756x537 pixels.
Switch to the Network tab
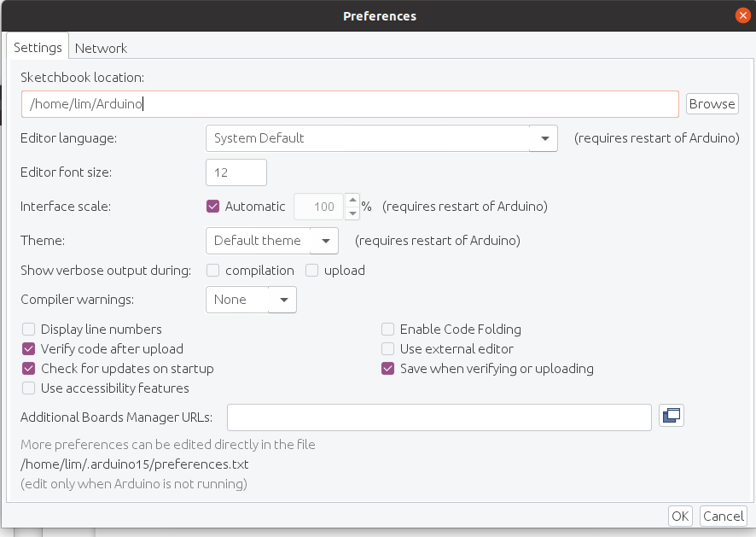click(101, 48)
